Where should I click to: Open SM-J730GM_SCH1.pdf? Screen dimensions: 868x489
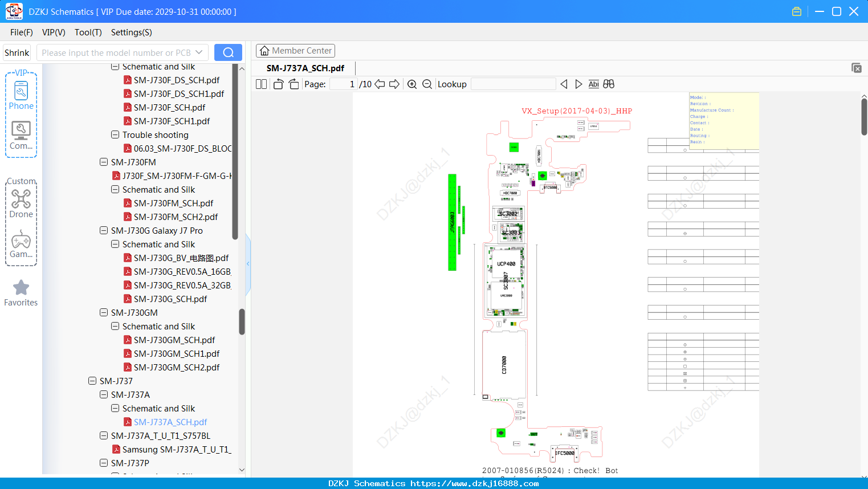pos(177,354)
